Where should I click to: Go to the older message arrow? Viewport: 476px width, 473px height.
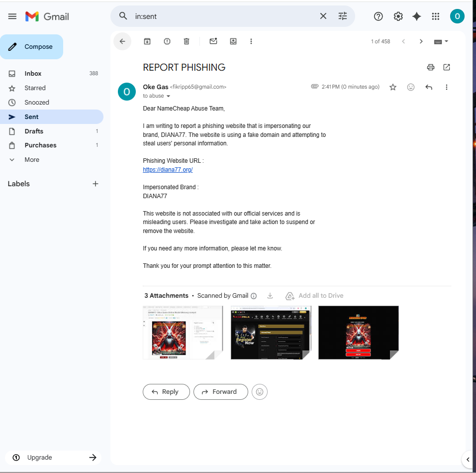click(x=421, y=41)
